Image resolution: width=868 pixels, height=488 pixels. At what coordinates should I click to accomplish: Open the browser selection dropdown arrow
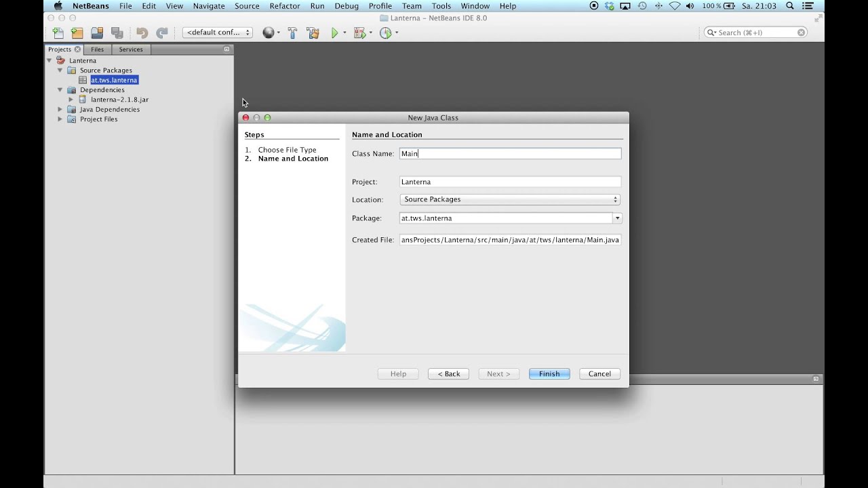[278, 33]
